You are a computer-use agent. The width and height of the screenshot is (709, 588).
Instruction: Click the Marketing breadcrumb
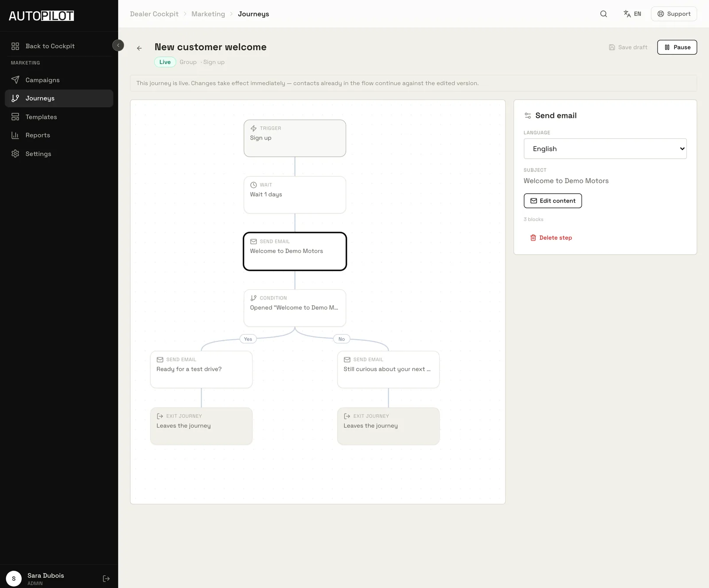pos(208,14)
